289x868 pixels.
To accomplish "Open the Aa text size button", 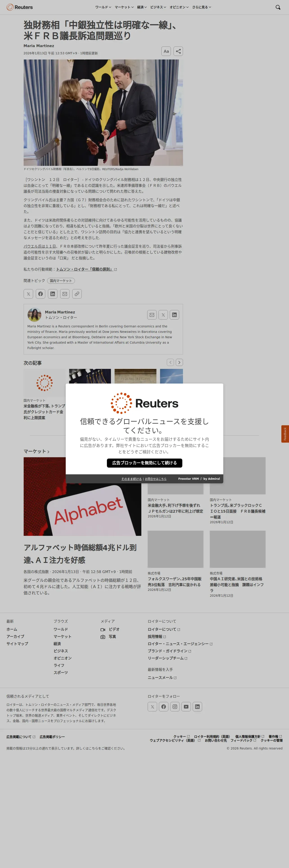I will pos(166,51).
